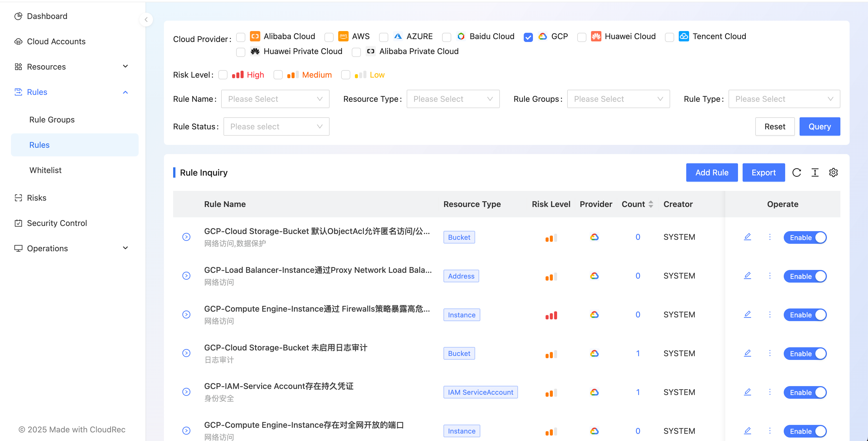
Task: Click the IAM ServiceAccount resource tag
Action: coord(481,392)
